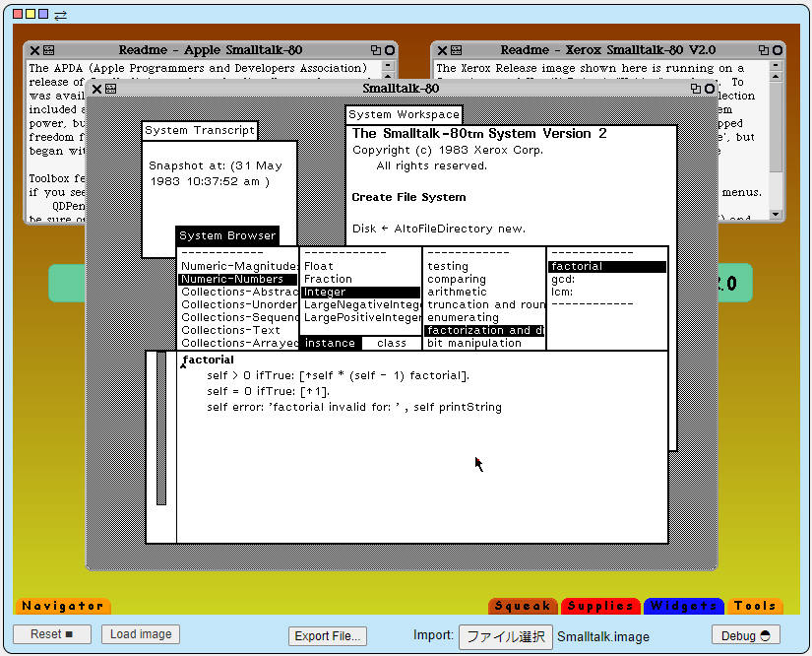Viewport: 812px width, 656px height.
Task: Select Collections-Arrayed category
Action: tap(238, 343)
